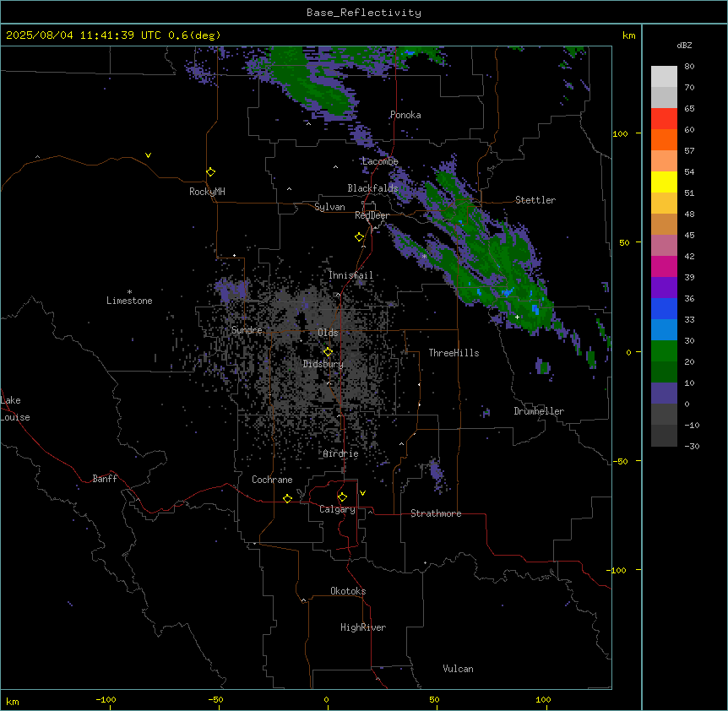Screen dimensions: 728x711
Task: Click the km unit label at top right
Action: click(629, 35)
